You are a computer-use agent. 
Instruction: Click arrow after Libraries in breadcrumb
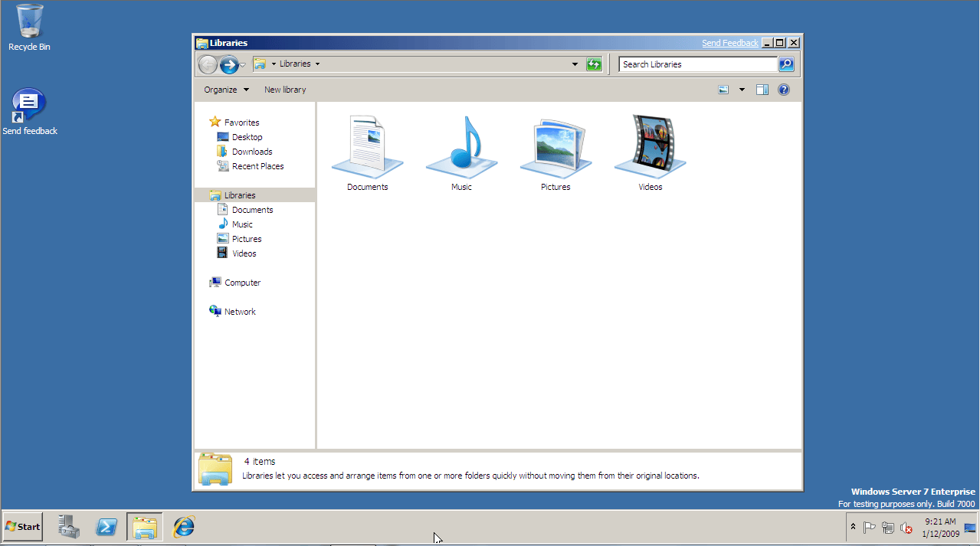click(317, 64)
